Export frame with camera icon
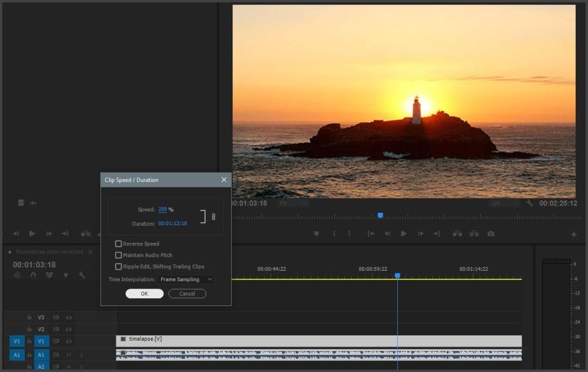Viewport: 588px width, 372px height. [491, 234]
